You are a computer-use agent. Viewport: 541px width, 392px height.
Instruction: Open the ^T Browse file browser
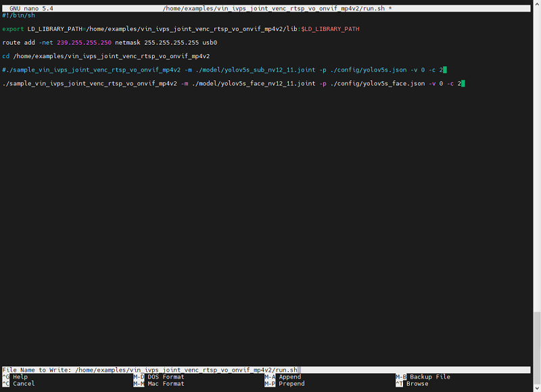[x=412, y=384]
